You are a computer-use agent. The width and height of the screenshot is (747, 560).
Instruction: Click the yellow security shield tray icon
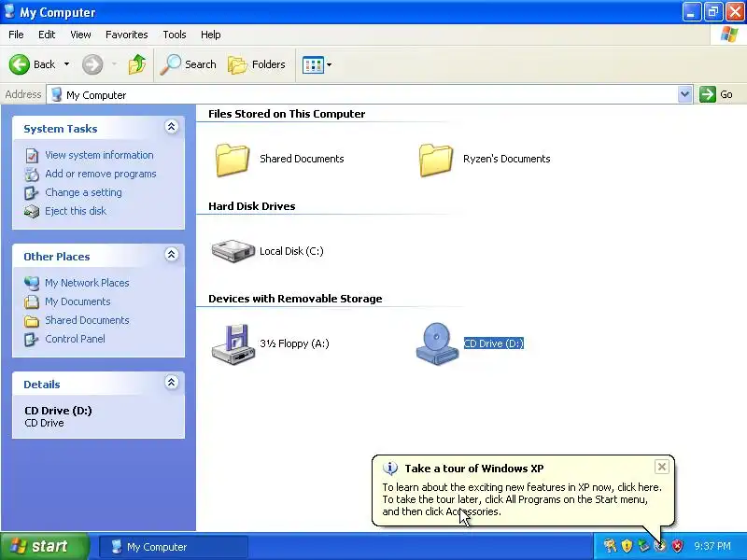(627, 546)
